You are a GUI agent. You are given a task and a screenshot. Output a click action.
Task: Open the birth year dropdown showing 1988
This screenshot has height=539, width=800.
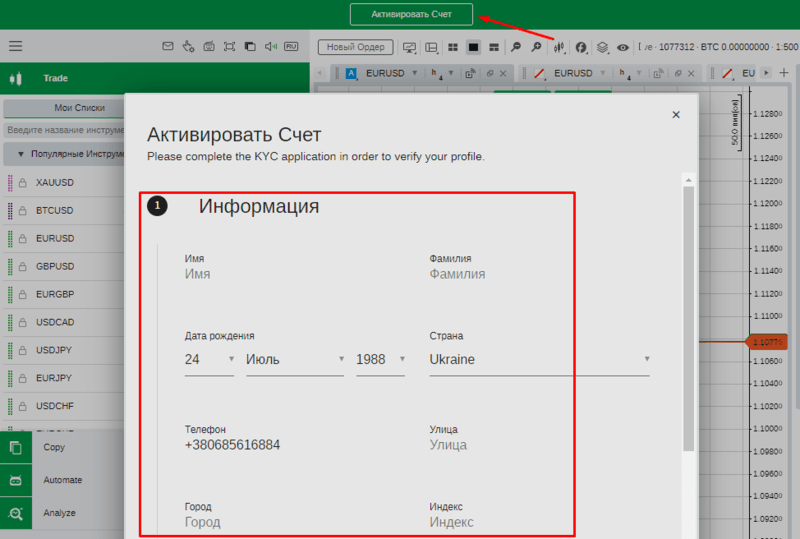click(381, 360)
